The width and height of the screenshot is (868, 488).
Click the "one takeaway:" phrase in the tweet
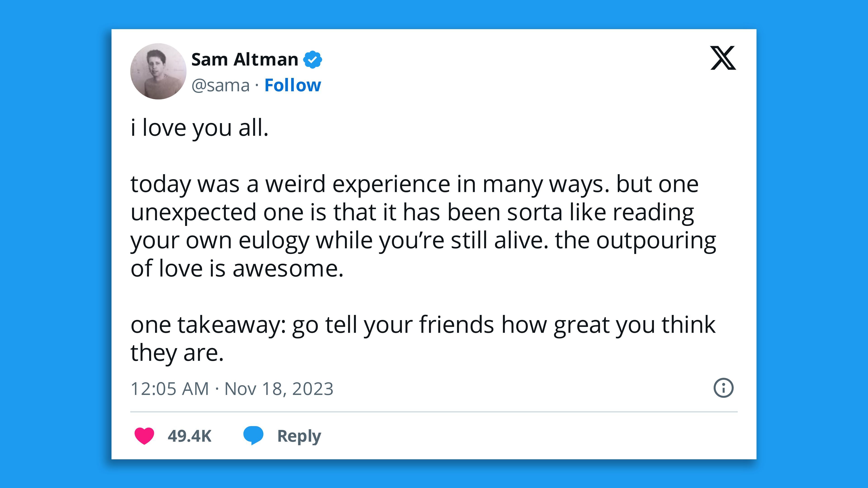pos(208,325)
